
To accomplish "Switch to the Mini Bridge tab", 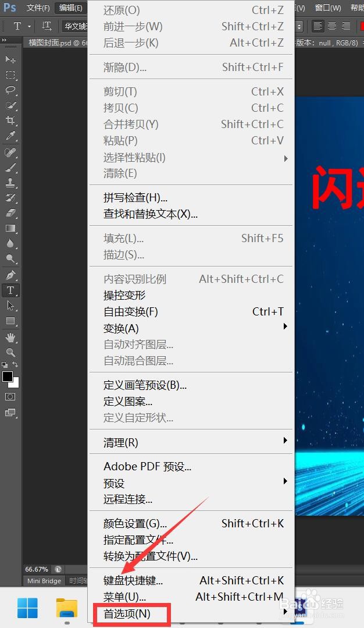I will coord(44,581).
